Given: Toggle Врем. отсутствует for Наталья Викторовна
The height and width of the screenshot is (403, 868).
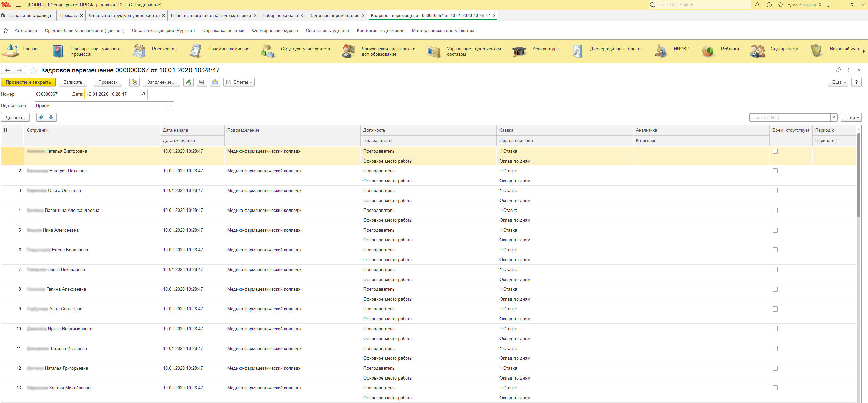Looking at the screenshot, I should coord(775,151).
